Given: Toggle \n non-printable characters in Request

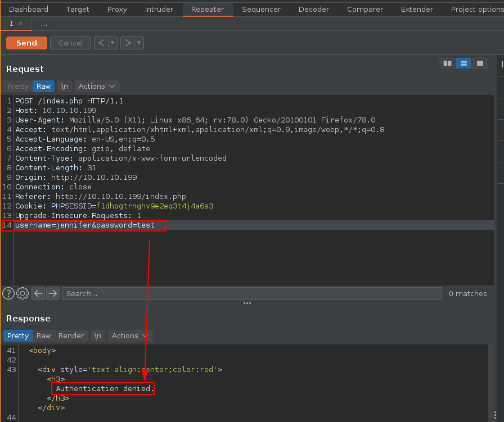Looking at the screenshot, I should coord(65,86).
